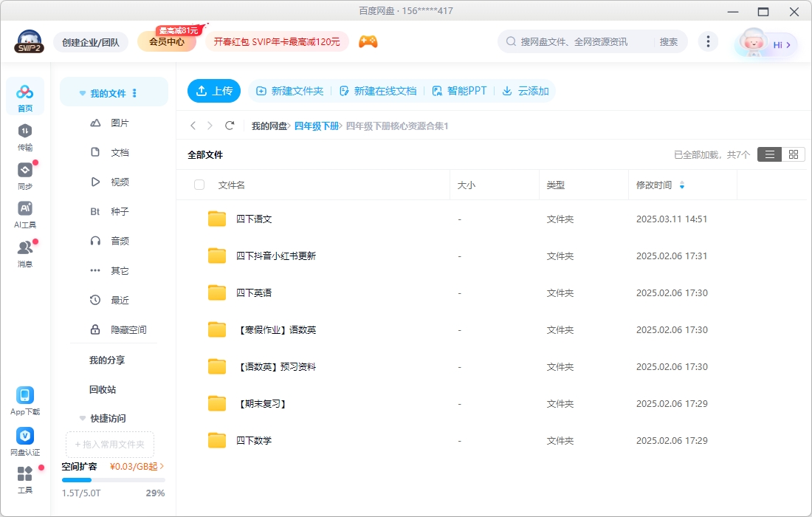Image resolution: width=812 pixels, height=517 pixels.
Task: Click the 类型 column header
Action: pos(556,185)
